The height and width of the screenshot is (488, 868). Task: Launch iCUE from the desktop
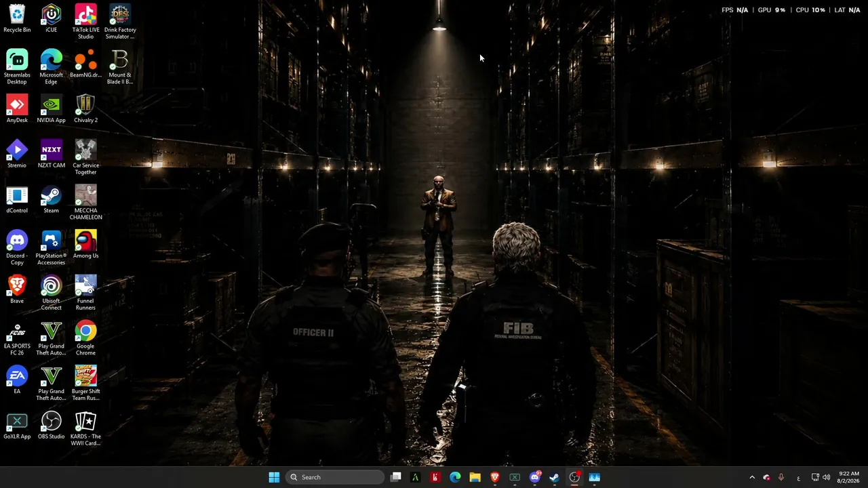pos(51,19)
